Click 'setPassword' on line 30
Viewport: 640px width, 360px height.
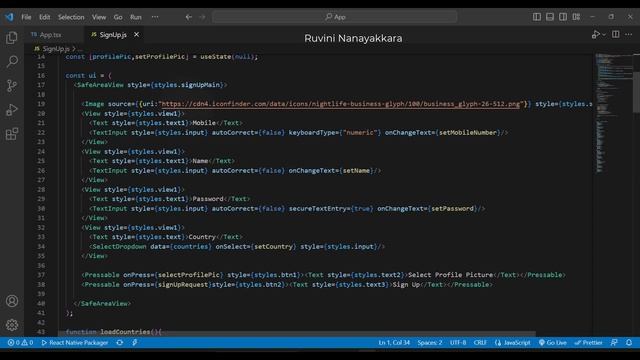pos(452,209)
